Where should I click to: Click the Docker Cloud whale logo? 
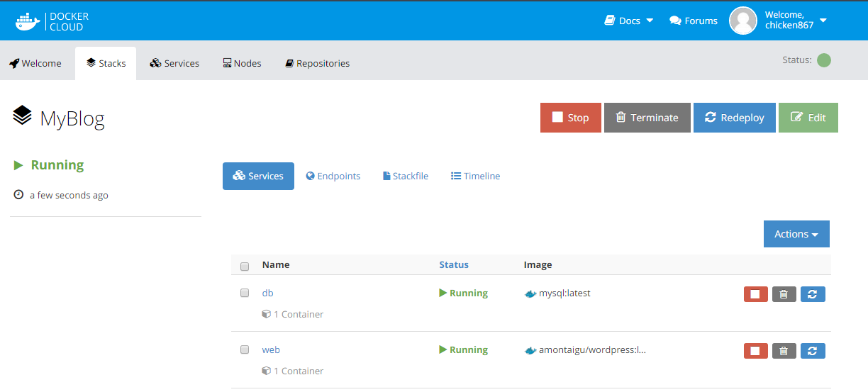tap(28, 21)
